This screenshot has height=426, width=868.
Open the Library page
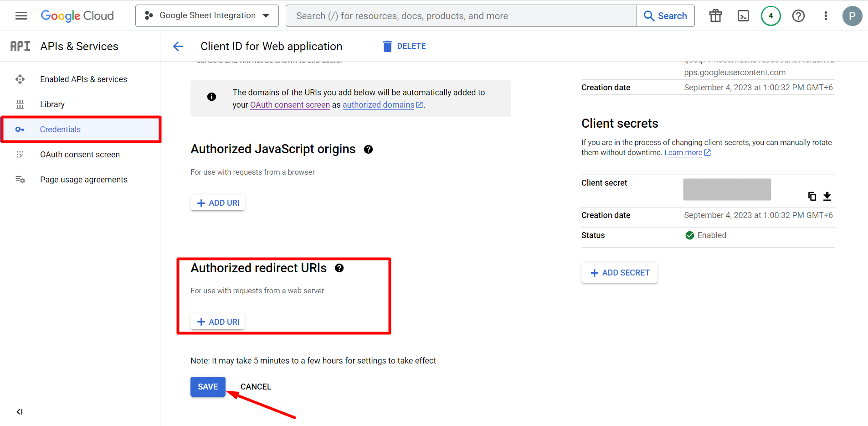pyautogui.click(x=80, y=104)
